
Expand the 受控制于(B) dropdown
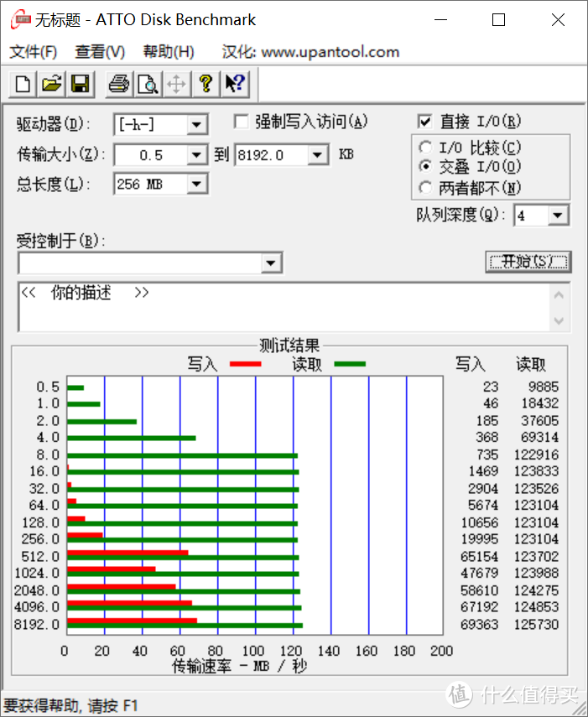click(x=271, y=263)
